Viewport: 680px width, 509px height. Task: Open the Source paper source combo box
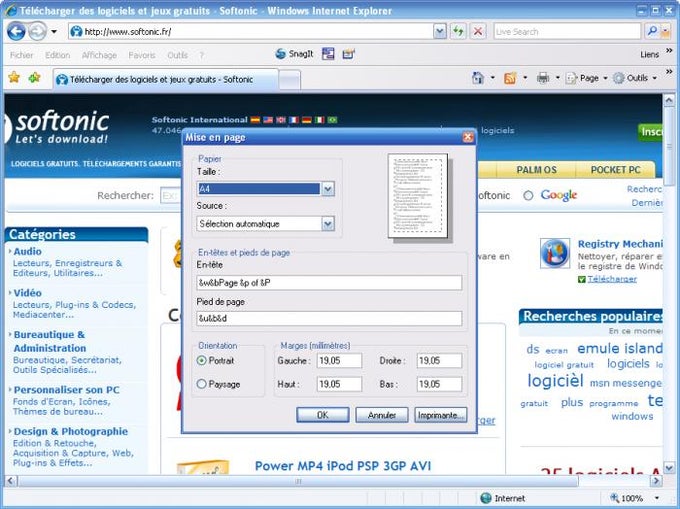(265, 224)
